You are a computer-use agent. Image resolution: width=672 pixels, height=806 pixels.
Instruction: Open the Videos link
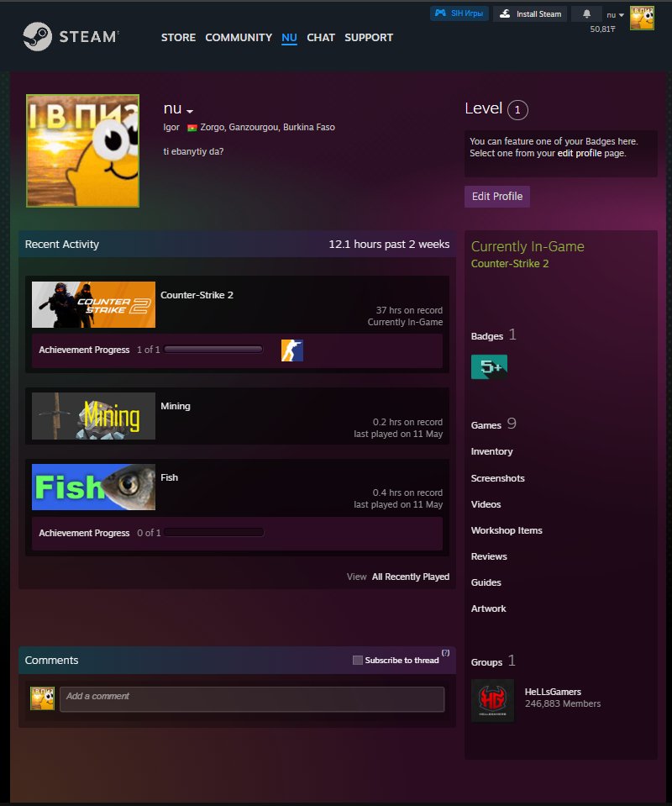486,504
